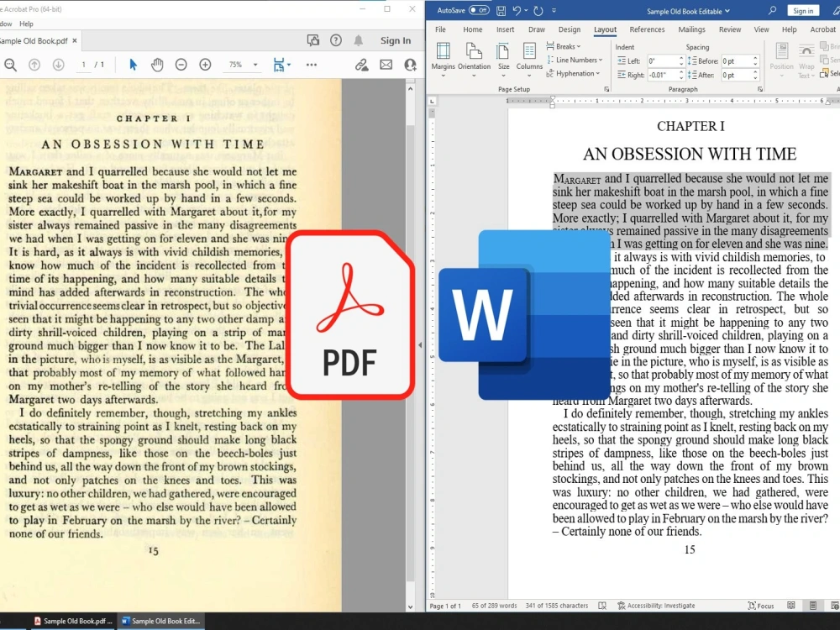Undo the last action in Word

click(517, 11)
